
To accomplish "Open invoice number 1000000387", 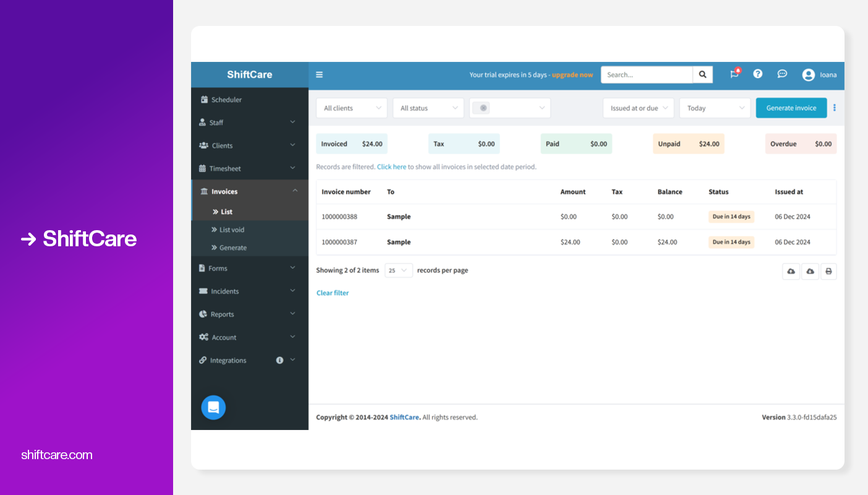I will coord(339,242).
